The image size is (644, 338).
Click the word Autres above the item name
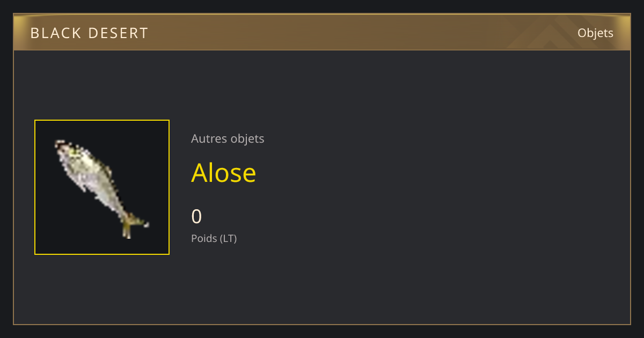coord(209,138)
